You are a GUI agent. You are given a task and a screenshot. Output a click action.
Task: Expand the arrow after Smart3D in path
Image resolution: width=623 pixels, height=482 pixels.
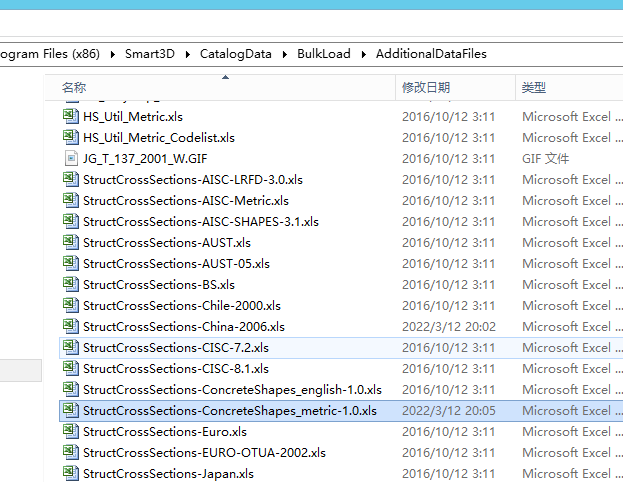point(187,54)
